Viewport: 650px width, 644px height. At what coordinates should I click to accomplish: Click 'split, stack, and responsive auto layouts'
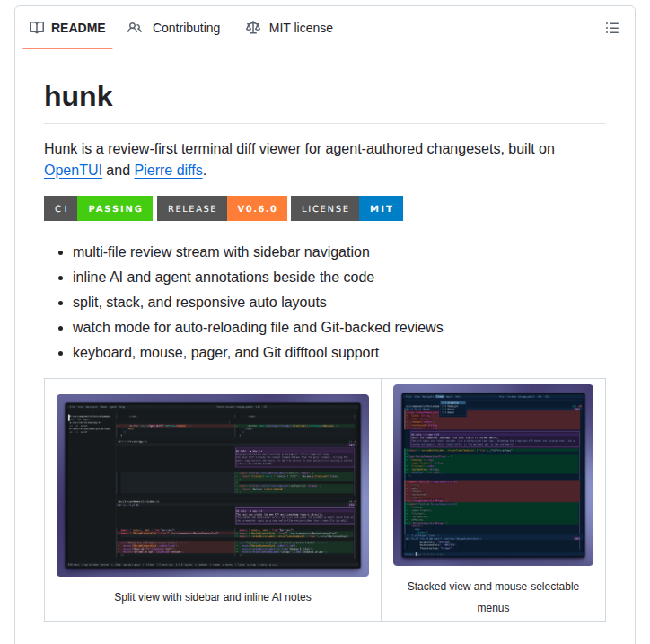click(199, 303)
